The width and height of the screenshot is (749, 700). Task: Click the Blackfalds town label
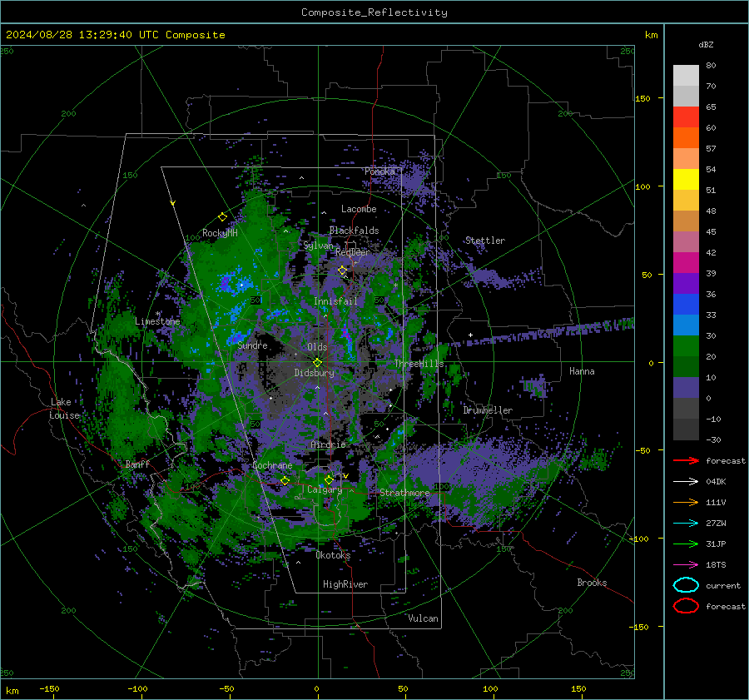point(354,231)
